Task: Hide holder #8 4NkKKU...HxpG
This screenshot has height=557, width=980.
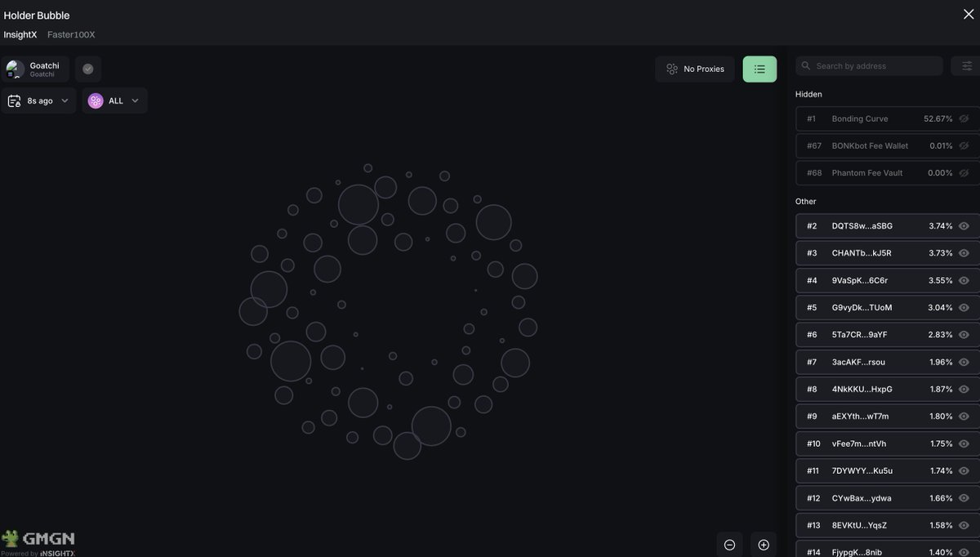Action: click(x=964, y=389)
